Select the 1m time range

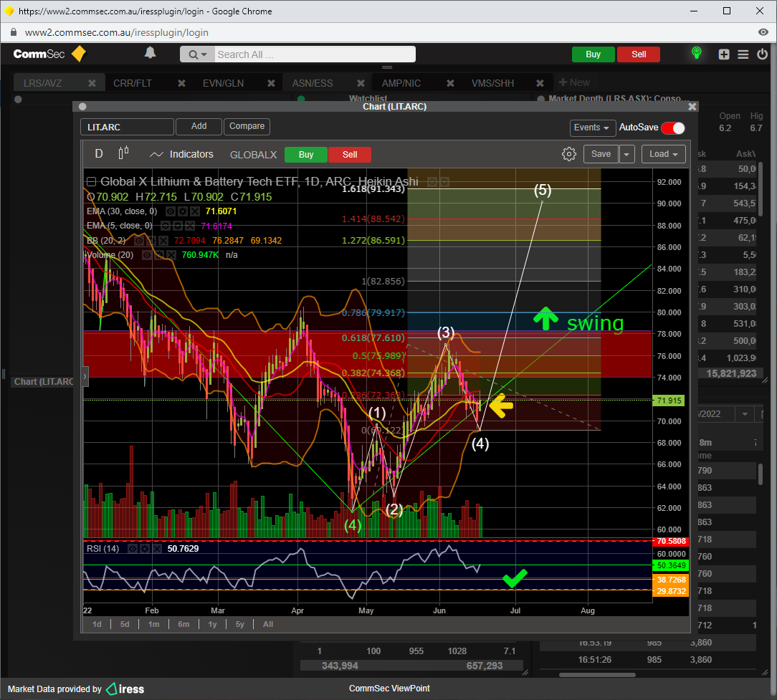[x=153, y=624]
